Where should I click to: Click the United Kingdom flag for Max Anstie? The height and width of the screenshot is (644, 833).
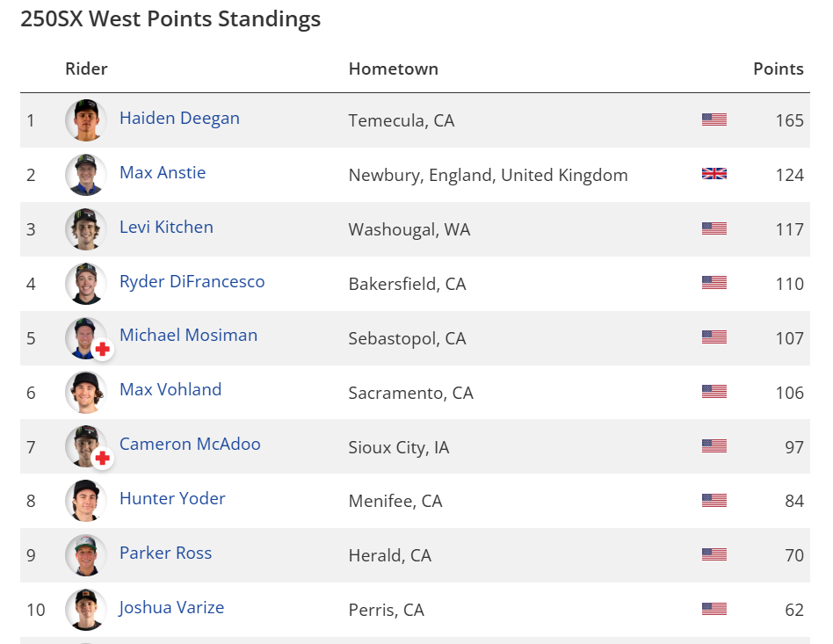pyautogui.click(x=713, y=174)
